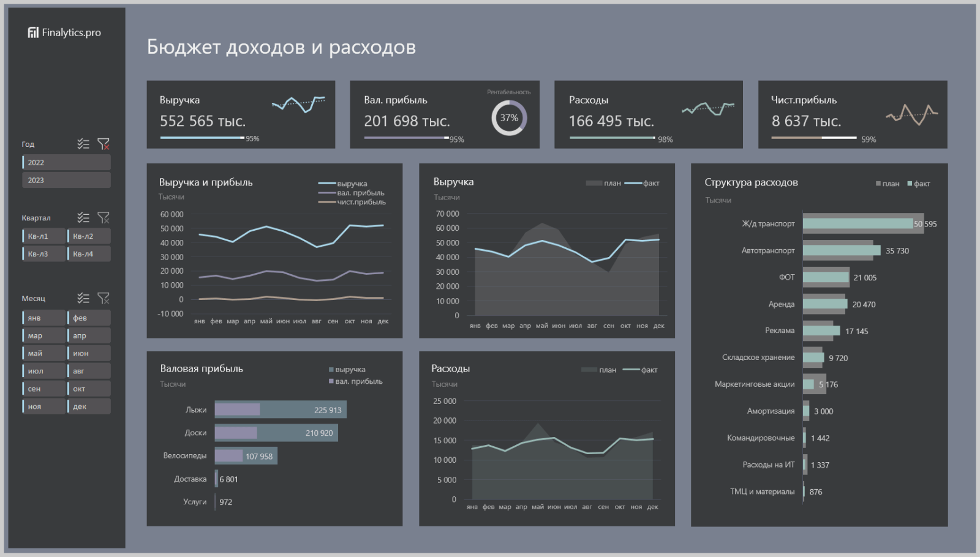
Task: Click the Расходы KPI sparkline
Action: pos(708,108)
